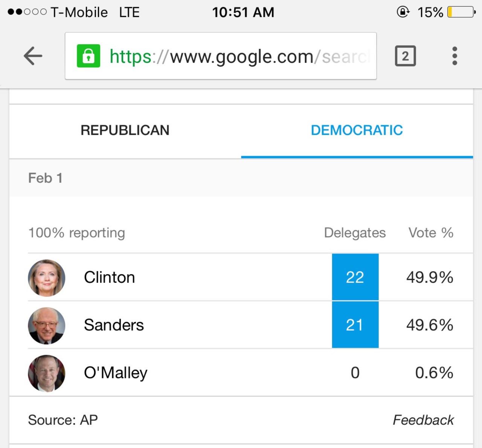Tap the battery indicator in status bar
The image size is (482, 448).
(461, 12)
